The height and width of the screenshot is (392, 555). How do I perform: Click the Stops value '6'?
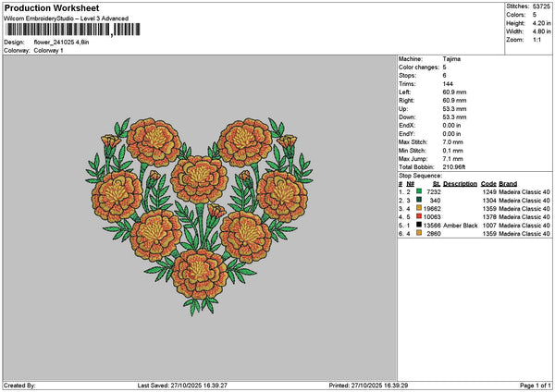point(445,76)
